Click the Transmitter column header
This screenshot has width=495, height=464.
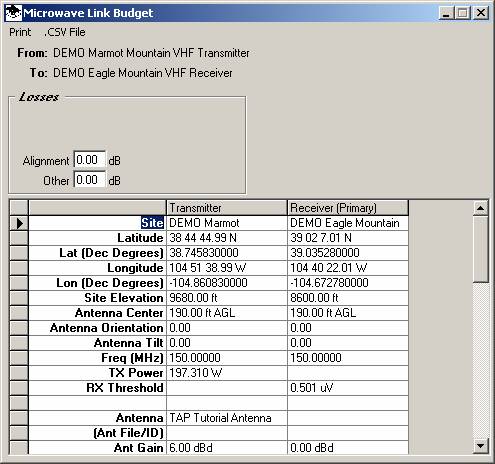coord(227,208)
